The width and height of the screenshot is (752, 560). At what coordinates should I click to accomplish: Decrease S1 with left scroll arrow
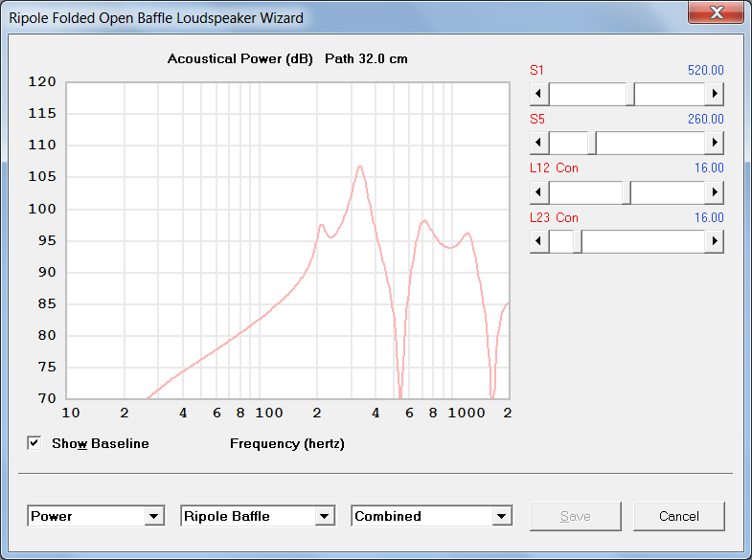click(539, 94)
